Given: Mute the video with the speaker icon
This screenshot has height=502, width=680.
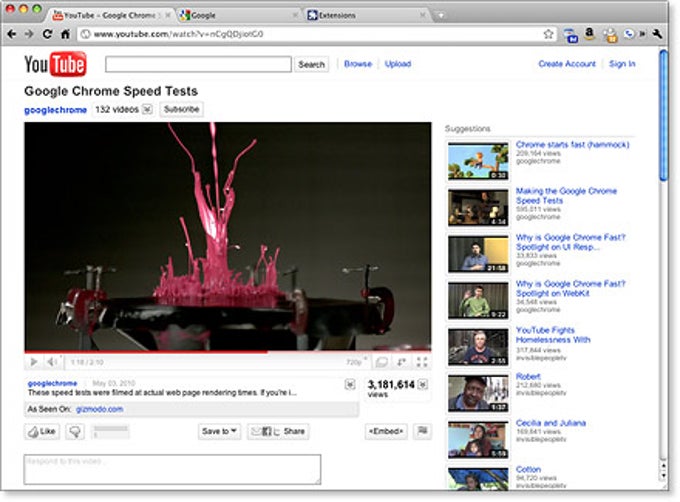Looking at the screenshot, I should (x=51, y=362).
